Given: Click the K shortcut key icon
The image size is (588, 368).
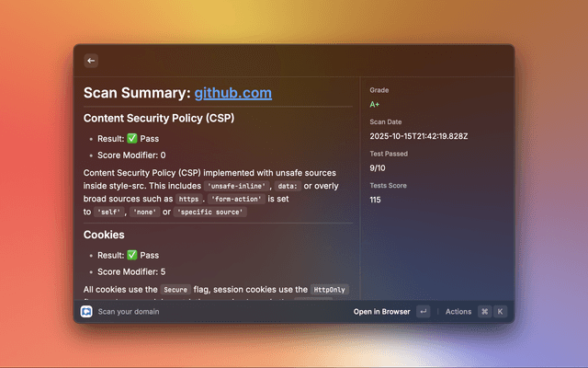Looking at the screenshot, I should point(500,312).
